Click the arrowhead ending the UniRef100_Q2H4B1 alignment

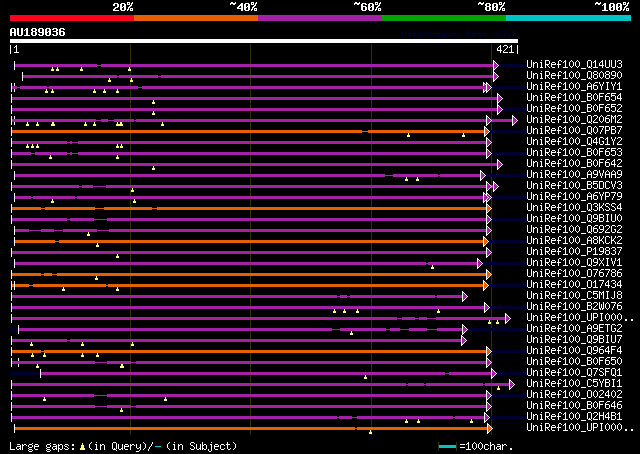tap(487, 418)
